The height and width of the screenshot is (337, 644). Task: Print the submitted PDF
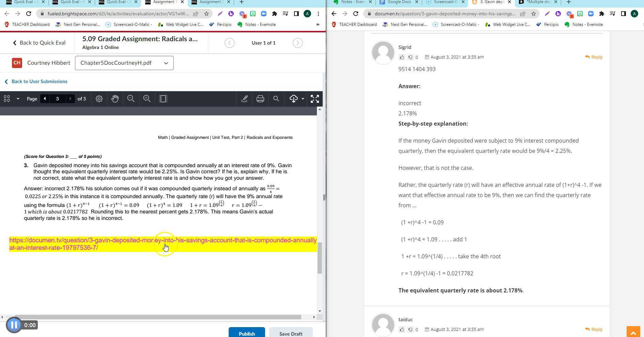pos(260,98)
